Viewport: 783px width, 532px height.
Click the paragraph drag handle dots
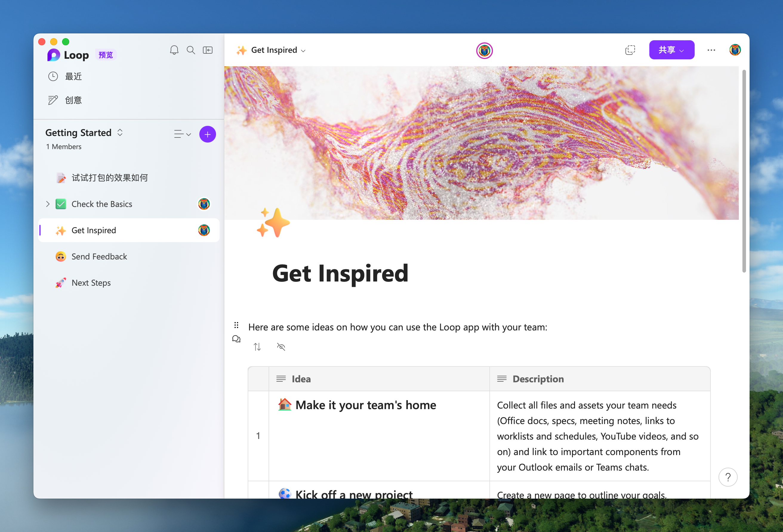(x=236, y=325)
